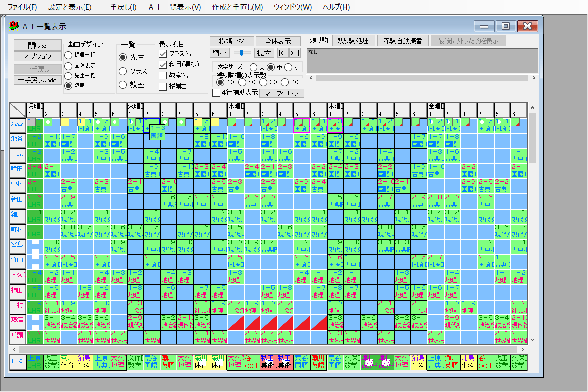Click the 横幅一杯 button above 縮小

[232, 41]
